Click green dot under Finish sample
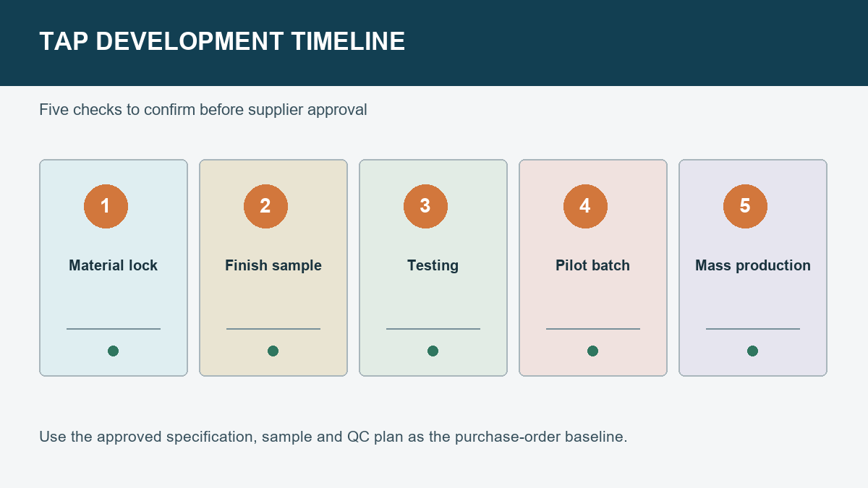The image size is (868, 488). [273, 351]
